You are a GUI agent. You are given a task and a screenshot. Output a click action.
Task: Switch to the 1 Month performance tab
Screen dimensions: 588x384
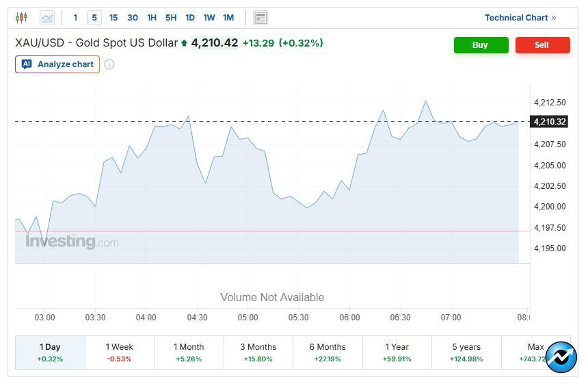tap(189, 353)
